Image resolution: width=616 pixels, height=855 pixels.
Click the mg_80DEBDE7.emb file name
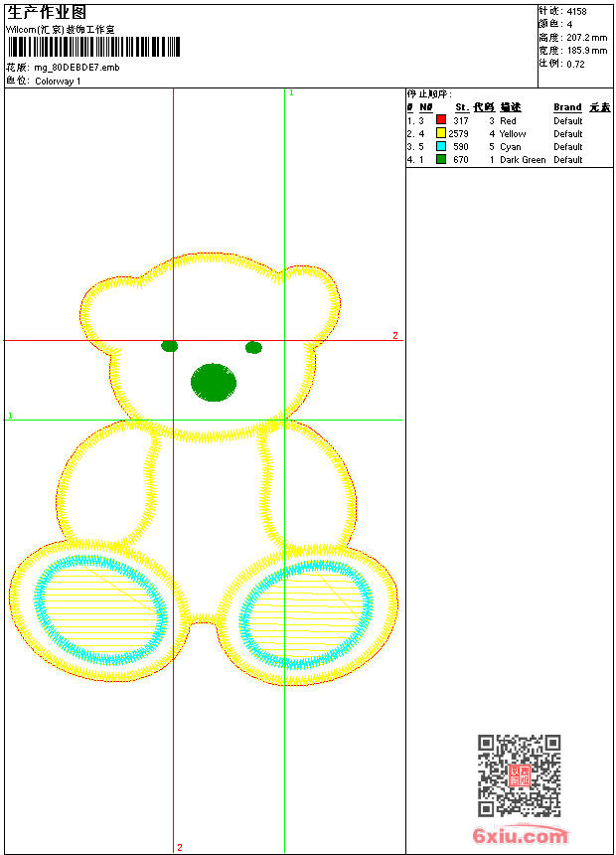coord(77,68)
